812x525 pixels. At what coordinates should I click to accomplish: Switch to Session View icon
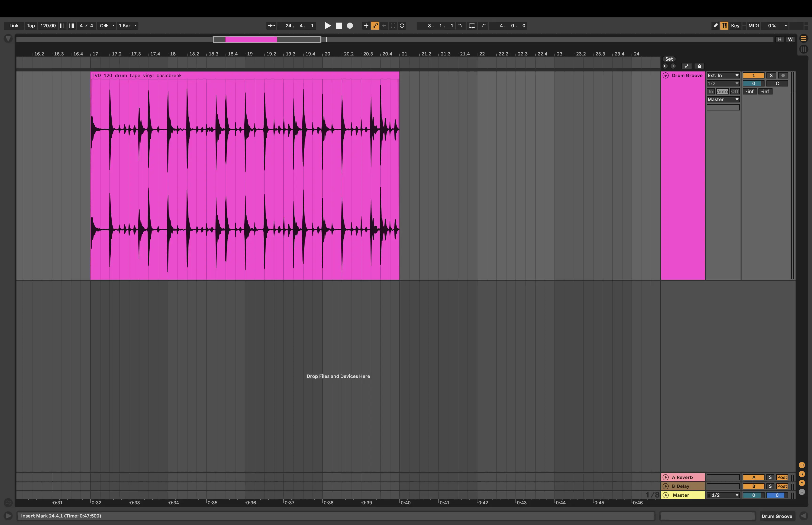[x=804, y=49]
